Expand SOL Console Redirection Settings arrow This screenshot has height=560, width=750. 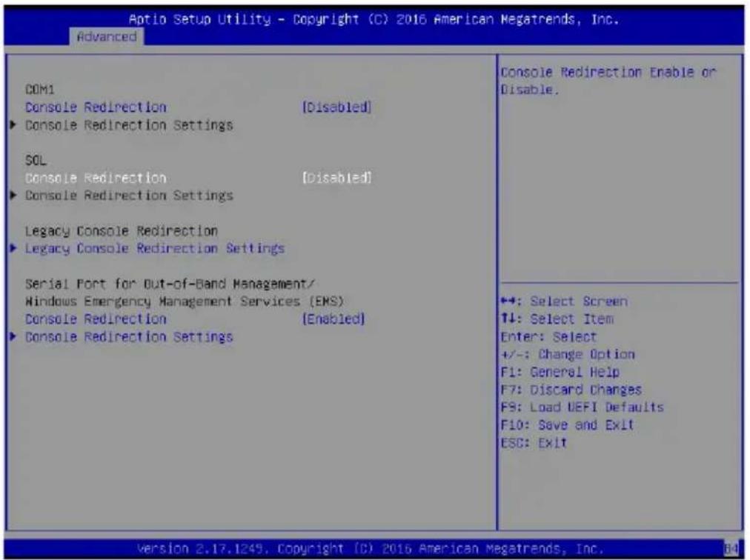point(13,195)
